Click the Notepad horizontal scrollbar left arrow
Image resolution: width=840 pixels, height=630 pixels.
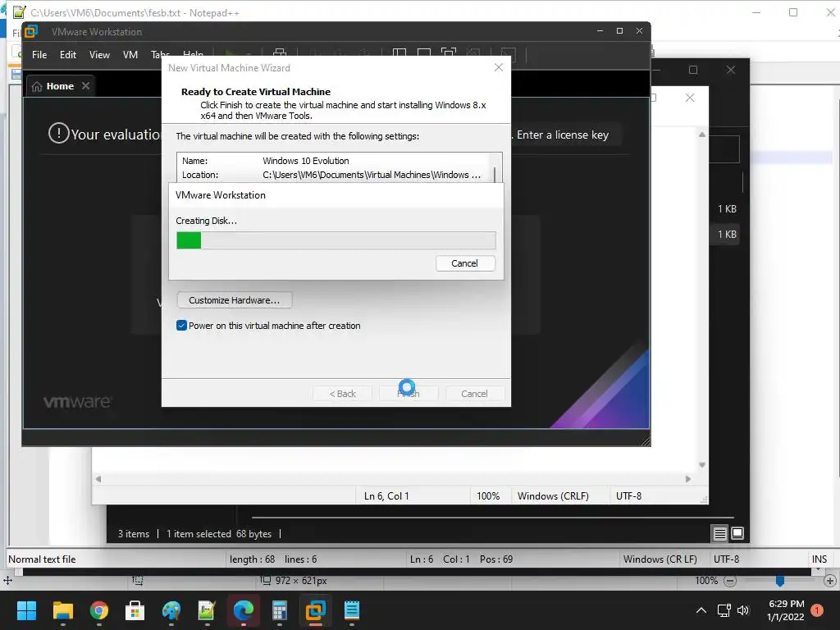(x=98, y=479)
